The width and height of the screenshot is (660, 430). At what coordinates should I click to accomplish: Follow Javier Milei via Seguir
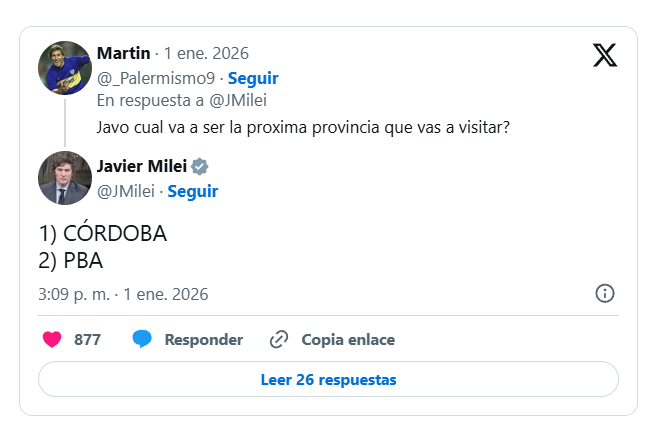tap(192, 191)
